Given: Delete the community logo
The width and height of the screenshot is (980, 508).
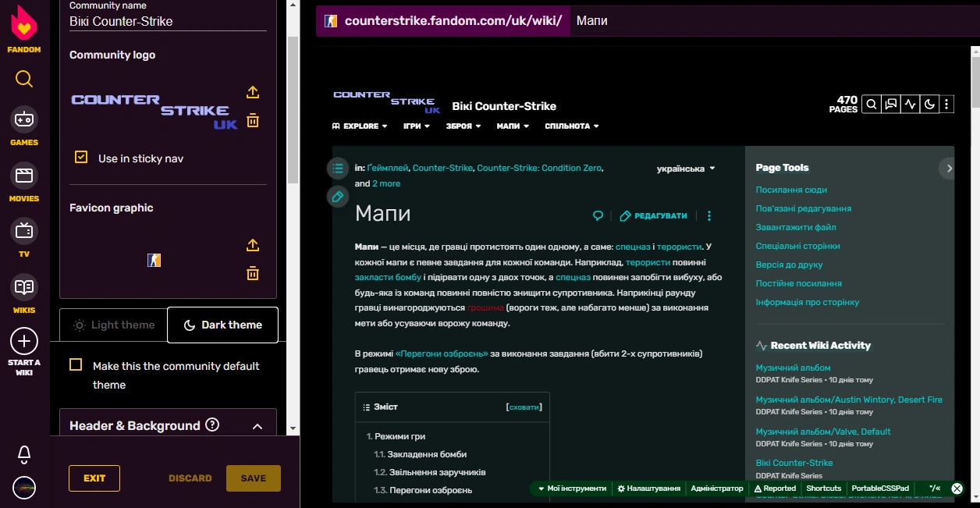Looking at the screenshot, I should 253,120.
